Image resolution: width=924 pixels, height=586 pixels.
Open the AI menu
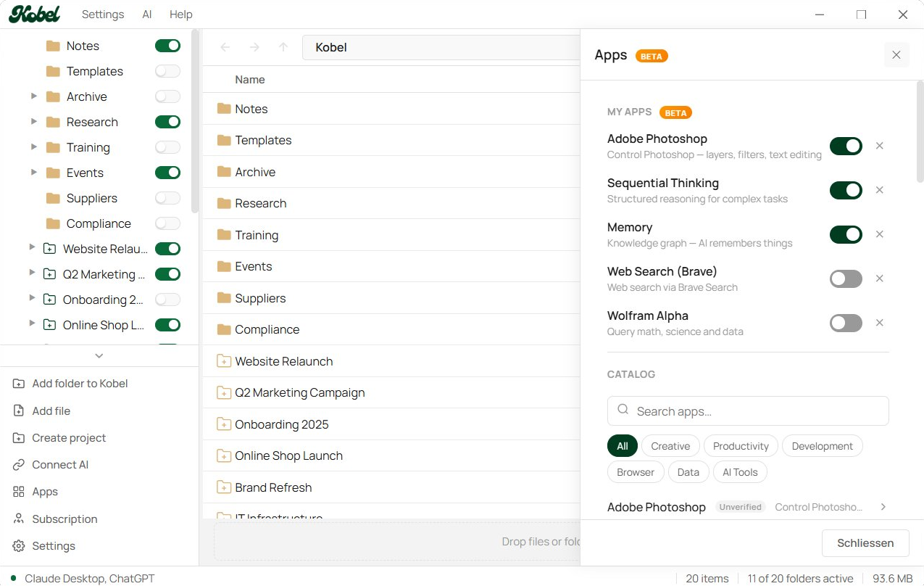coord(147,15)
